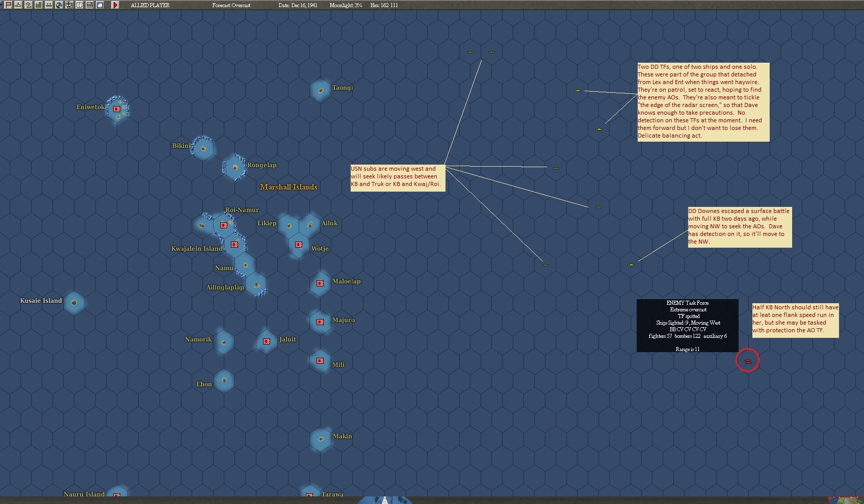Open the single-aircraft air units list icon
864x504 pixels.
[18, 5]
